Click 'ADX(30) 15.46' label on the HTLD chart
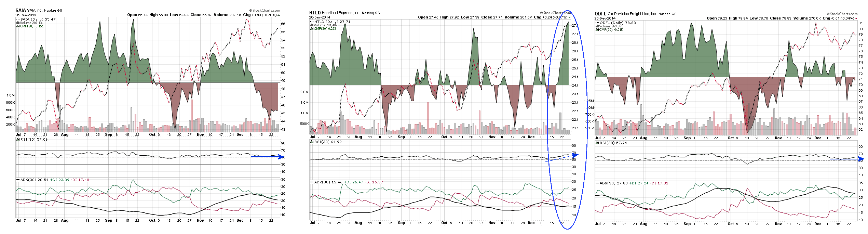The height and width of the screenshot is (234, 868). (x=328, y=182)
